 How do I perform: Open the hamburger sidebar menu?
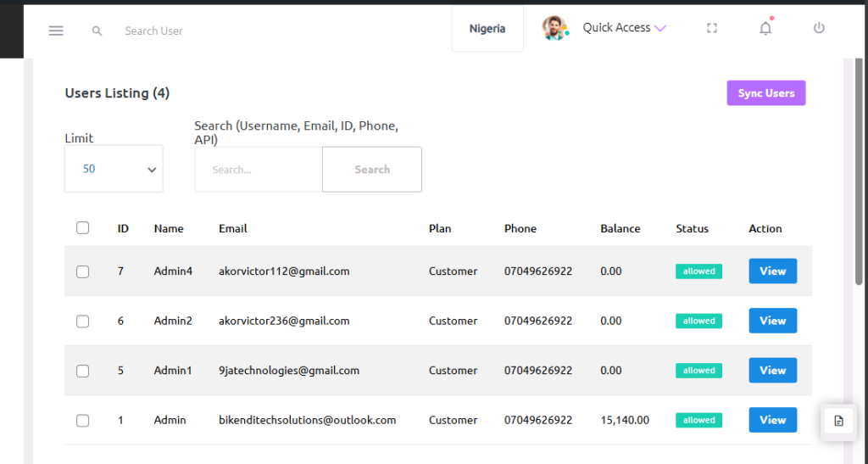[x=56, y=31]
